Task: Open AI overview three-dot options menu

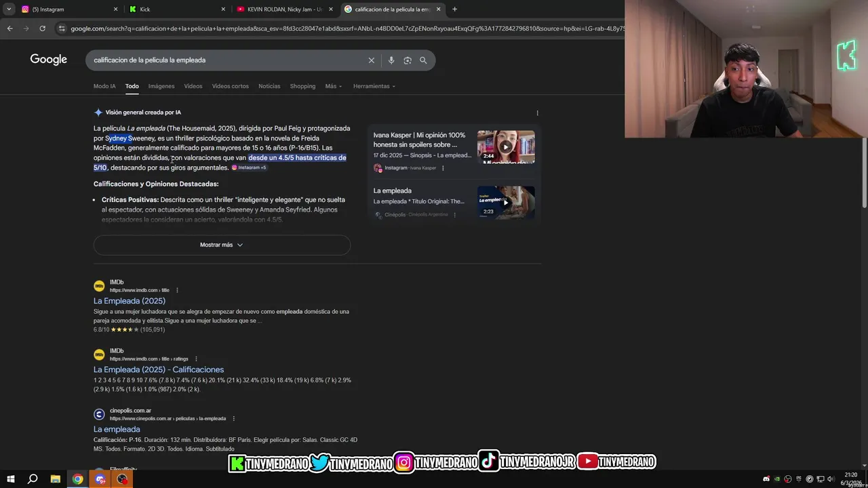Action: pos(537,113)
